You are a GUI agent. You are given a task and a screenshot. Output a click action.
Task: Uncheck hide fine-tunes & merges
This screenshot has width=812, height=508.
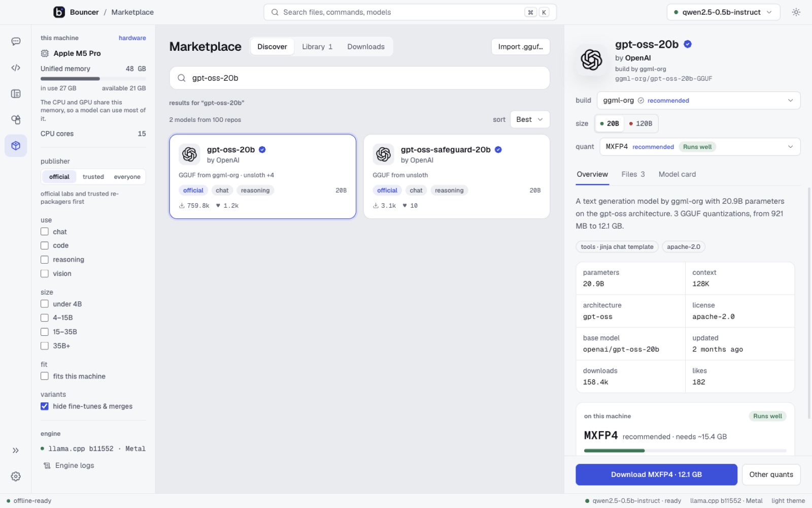(x=45, y=406)
